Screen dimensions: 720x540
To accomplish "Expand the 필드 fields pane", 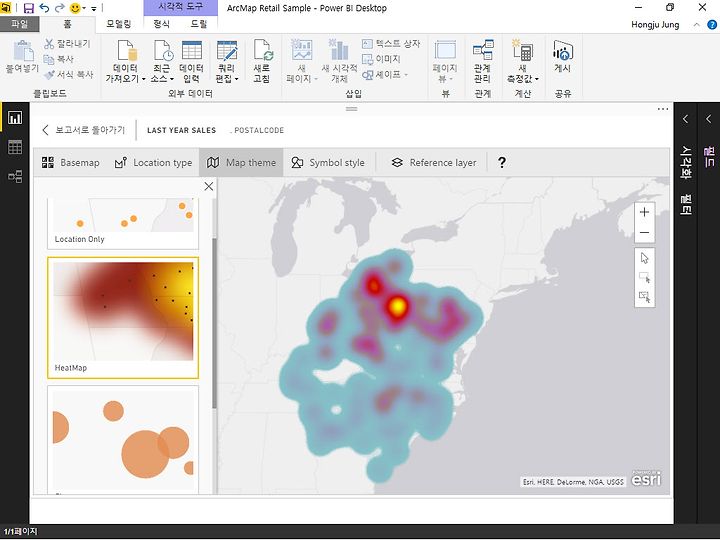I will [709, 119].
